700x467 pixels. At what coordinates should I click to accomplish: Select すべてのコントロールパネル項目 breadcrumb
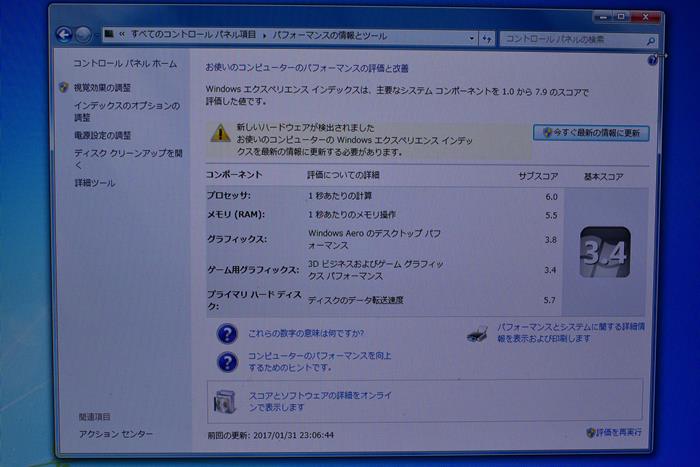[193, 35]
